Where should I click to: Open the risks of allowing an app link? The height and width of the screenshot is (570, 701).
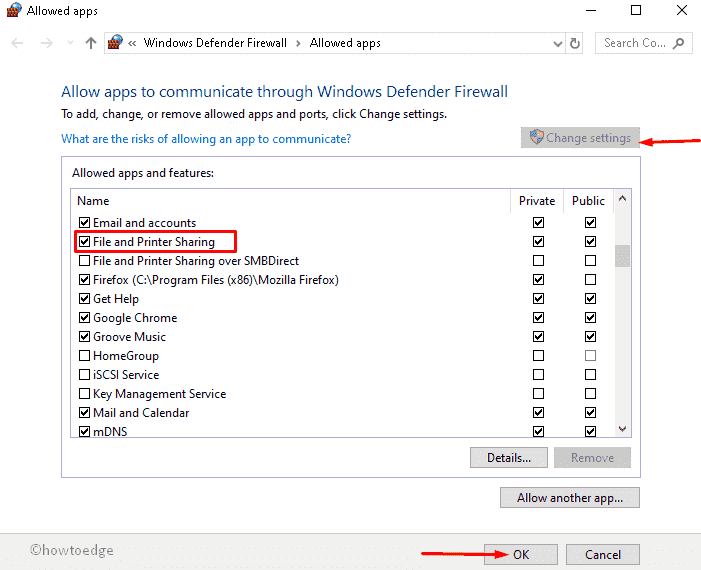(x=206, y=139)
